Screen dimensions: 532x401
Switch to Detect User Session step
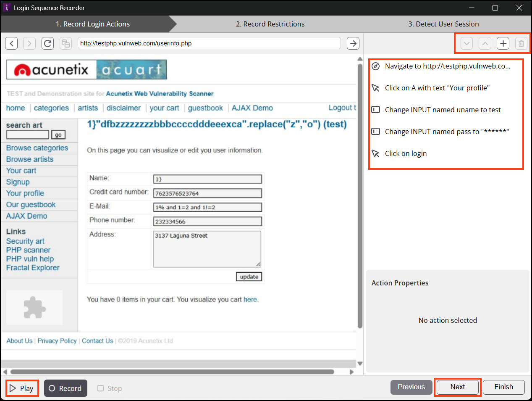[x=443, y=24]
